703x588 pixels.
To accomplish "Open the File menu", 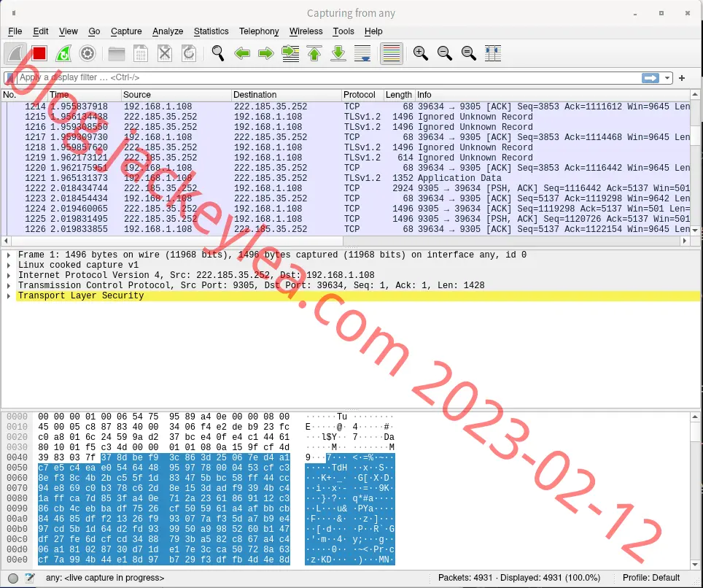I will point(15,31).
